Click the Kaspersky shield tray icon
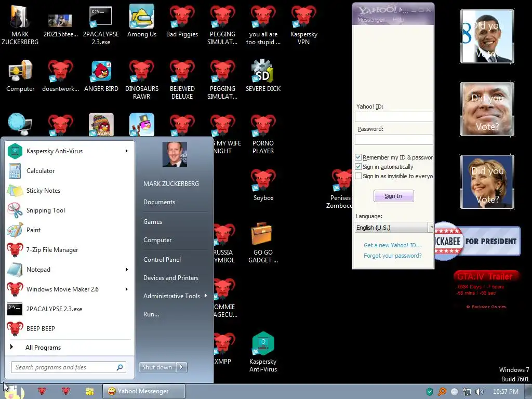Image resolution: width=532 pixels, height=399 pixels. point(430,392)
